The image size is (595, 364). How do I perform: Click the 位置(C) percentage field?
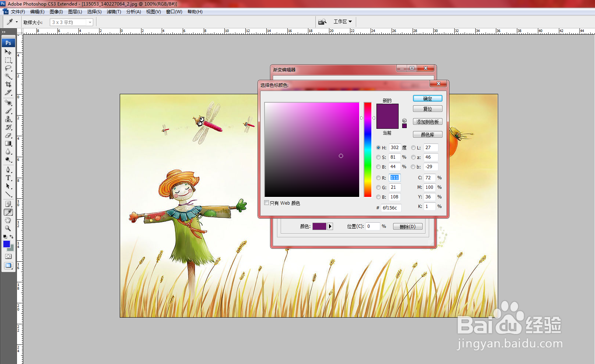(x=372, y=226)
